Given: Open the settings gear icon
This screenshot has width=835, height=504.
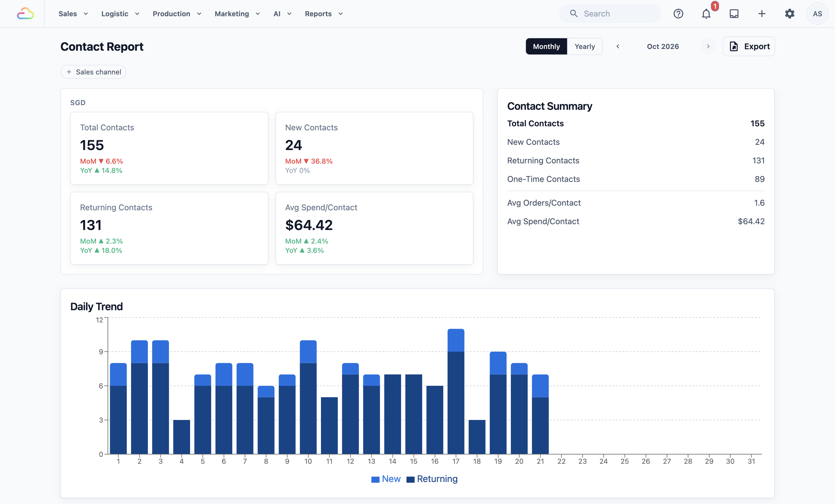Looking at the screenshot, I should (789, 14).
